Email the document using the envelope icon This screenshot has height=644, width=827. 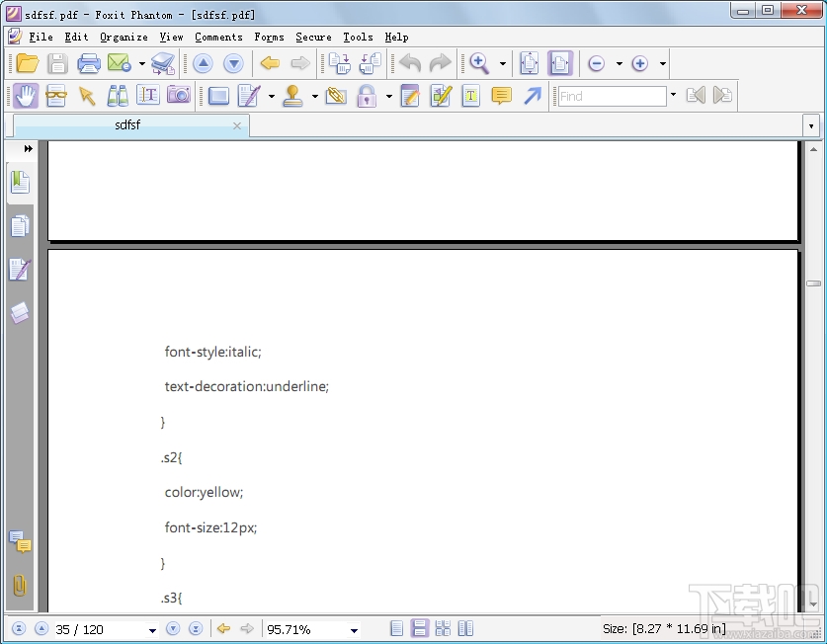(120, 64)
